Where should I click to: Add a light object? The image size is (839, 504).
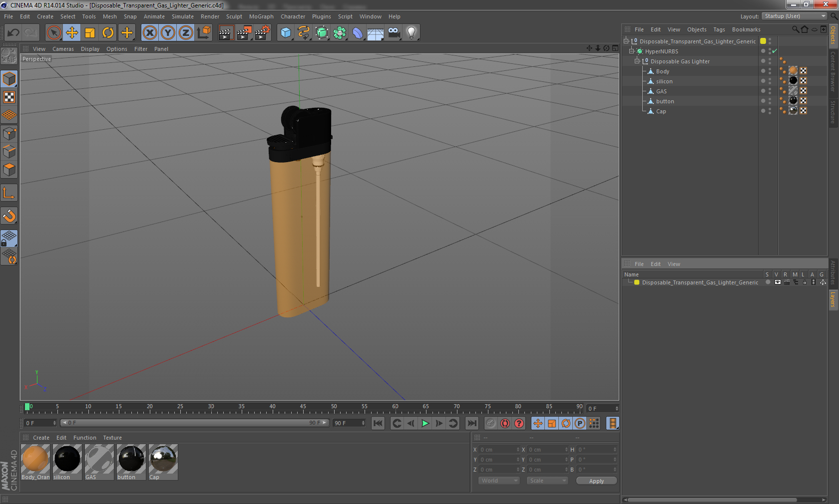point(412,33)
